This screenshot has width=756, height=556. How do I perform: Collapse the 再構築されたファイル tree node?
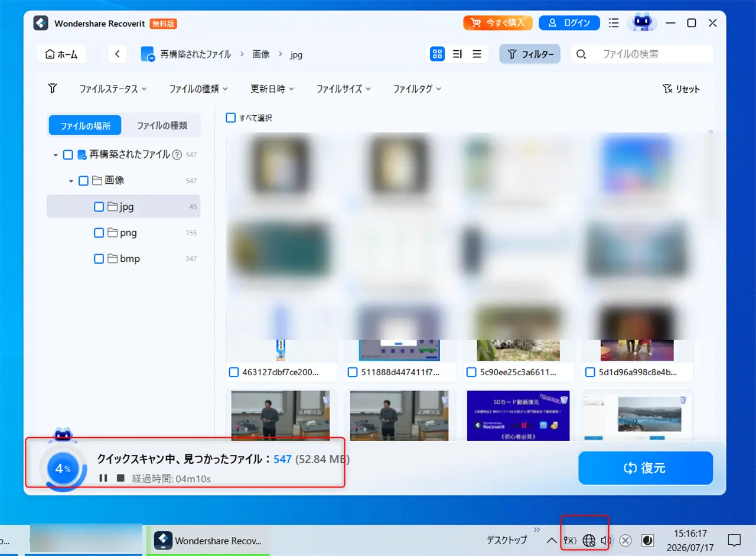point(56,155)
